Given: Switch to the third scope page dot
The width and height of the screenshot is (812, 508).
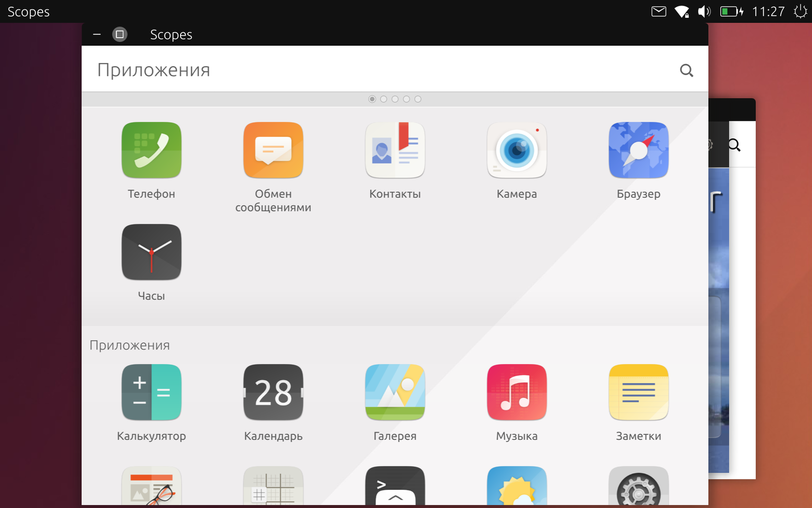Looking at the screenshot, I should coord(395,99).
